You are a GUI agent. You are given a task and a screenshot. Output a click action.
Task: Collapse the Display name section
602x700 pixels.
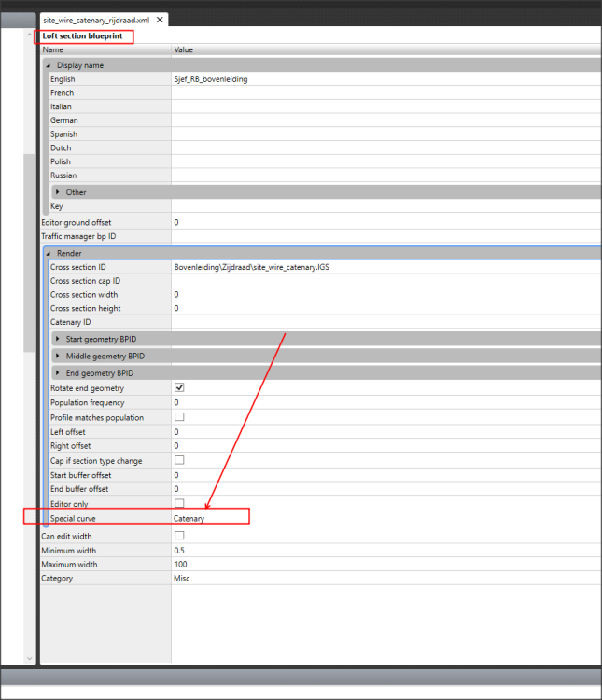click(49, 65)
